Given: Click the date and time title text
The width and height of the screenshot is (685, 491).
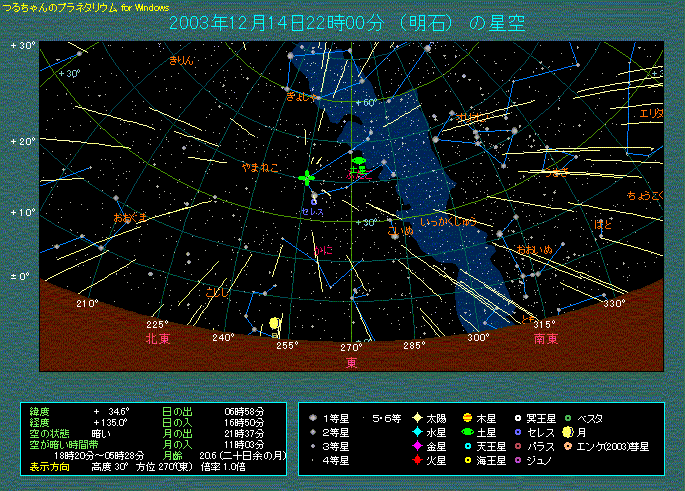Looking at the screenshot, I should (346, 22).
